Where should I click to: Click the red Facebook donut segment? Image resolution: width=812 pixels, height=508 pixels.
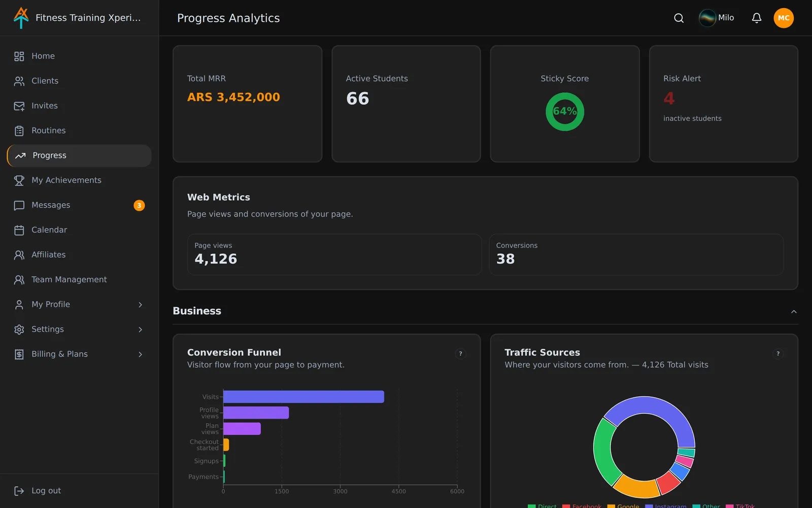[x=669, y=483]
